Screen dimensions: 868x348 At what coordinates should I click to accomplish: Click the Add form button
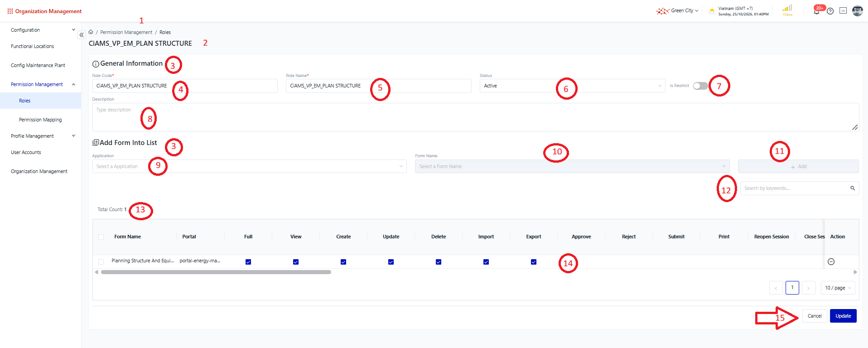(x=798, y=166)
